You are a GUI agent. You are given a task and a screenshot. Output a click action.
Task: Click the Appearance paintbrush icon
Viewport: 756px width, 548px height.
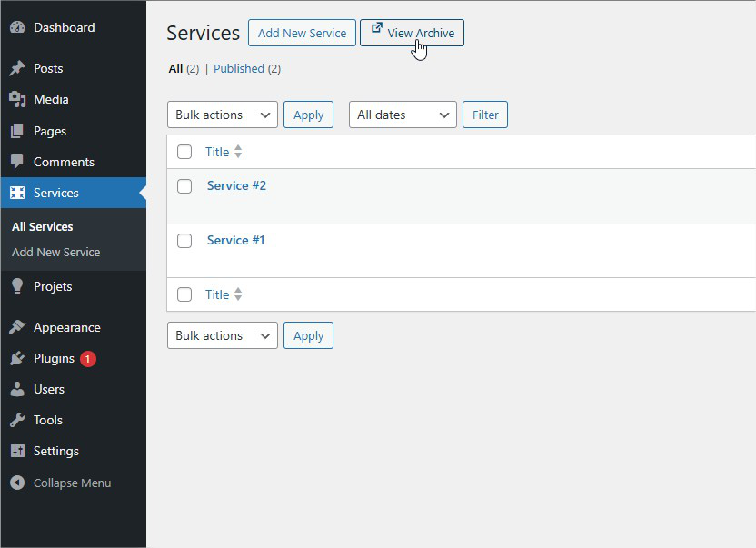[17, 327]
